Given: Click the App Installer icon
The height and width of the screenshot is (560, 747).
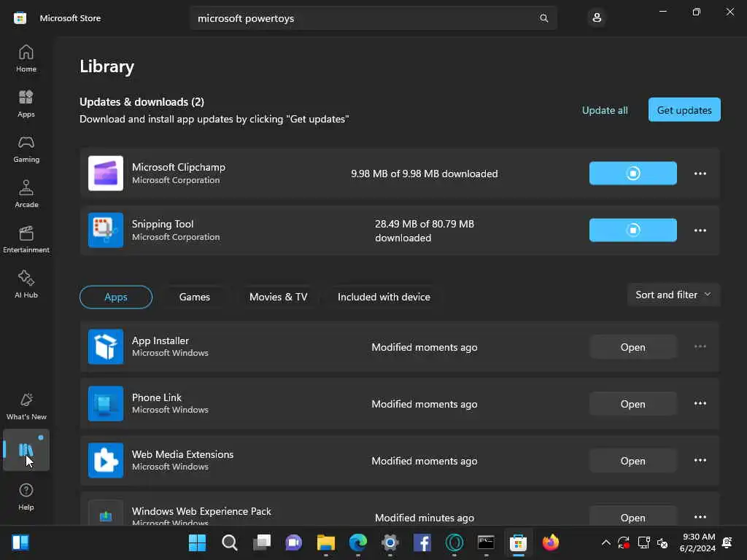Looking at the screenshot, I should click(x=106, y=346).
